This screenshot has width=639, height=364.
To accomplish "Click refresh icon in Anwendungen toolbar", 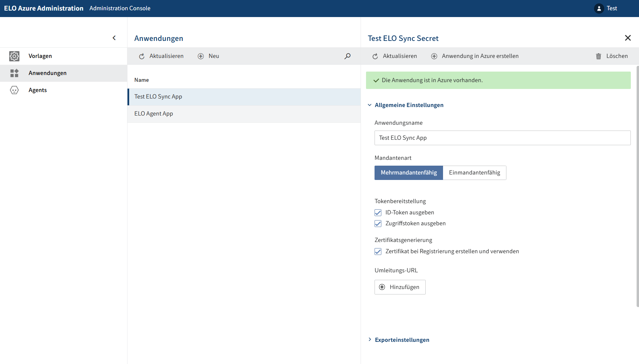I will [142, 56].
